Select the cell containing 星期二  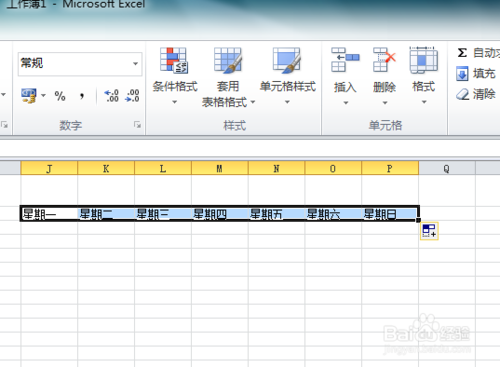(106, 214)
